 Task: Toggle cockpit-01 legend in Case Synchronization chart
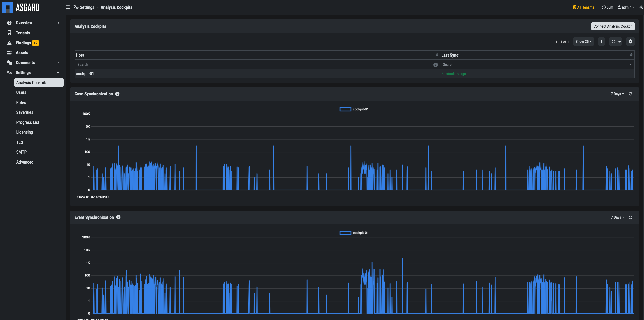pos(354,109)
